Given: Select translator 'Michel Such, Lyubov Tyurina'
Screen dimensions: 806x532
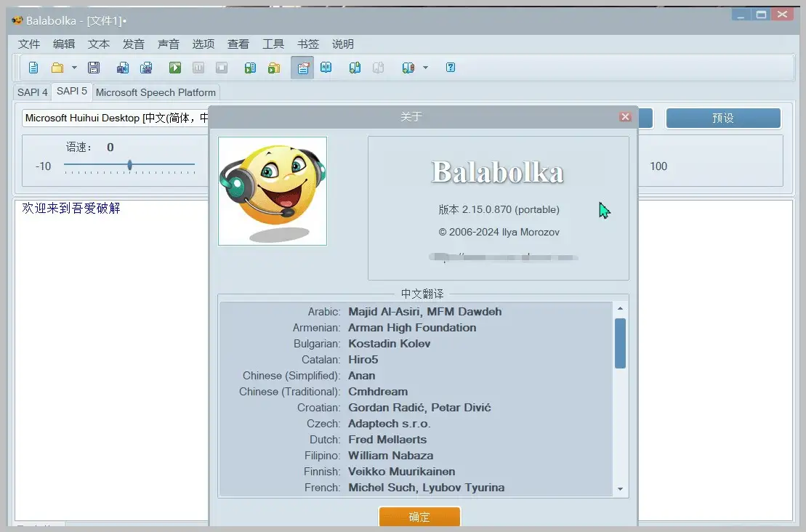Looking at the screenshot, I should pos(426,487).
